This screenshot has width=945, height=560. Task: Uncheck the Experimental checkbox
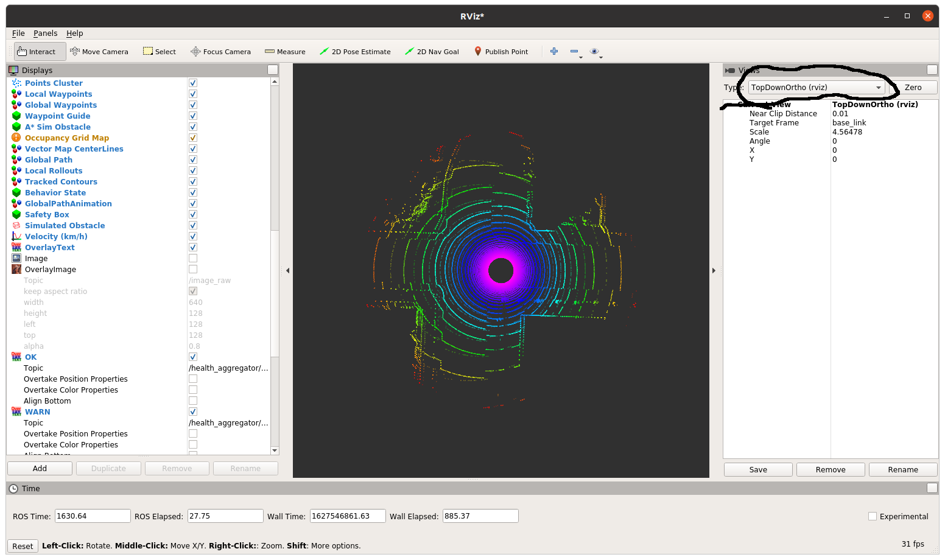(x=871, y=516)
